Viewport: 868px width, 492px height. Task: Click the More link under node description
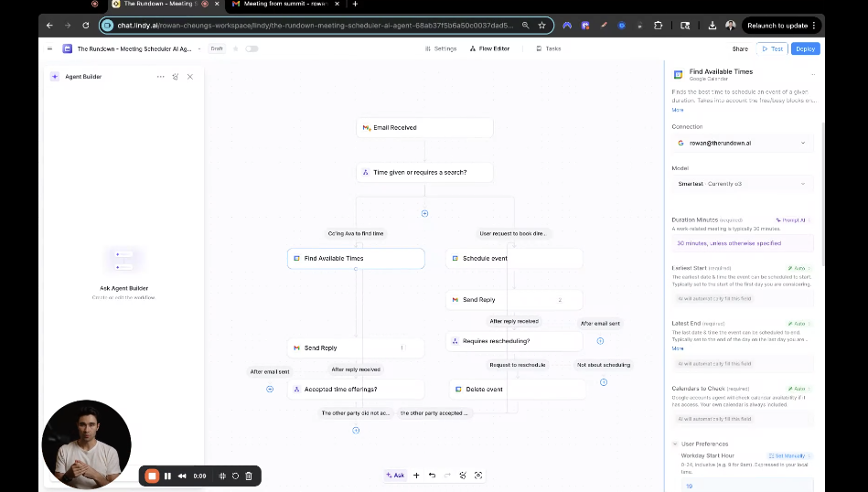678,110
